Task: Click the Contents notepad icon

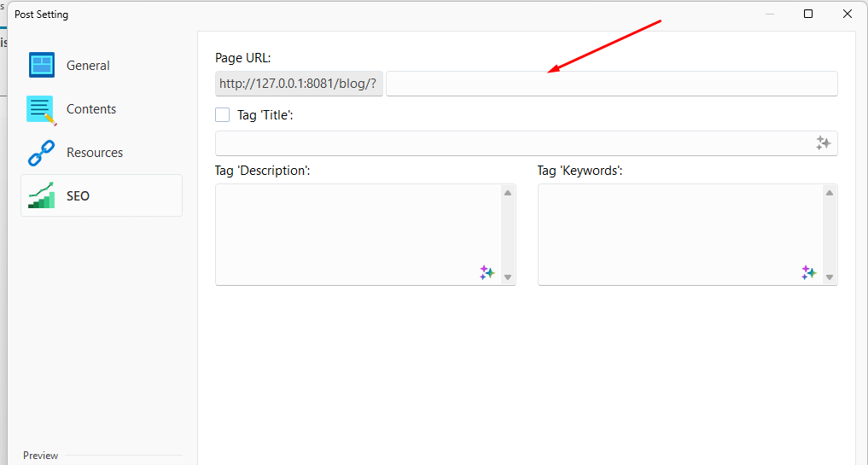Action: point(41,110)
